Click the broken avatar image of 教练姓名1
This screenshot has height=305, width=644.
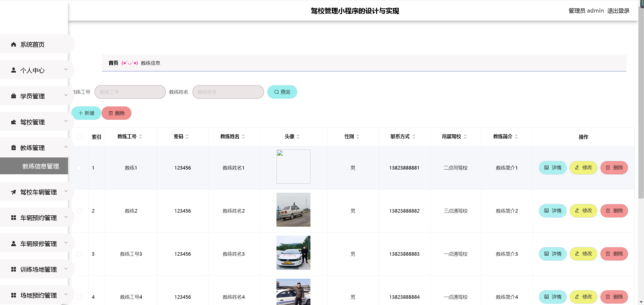point(293,166)
